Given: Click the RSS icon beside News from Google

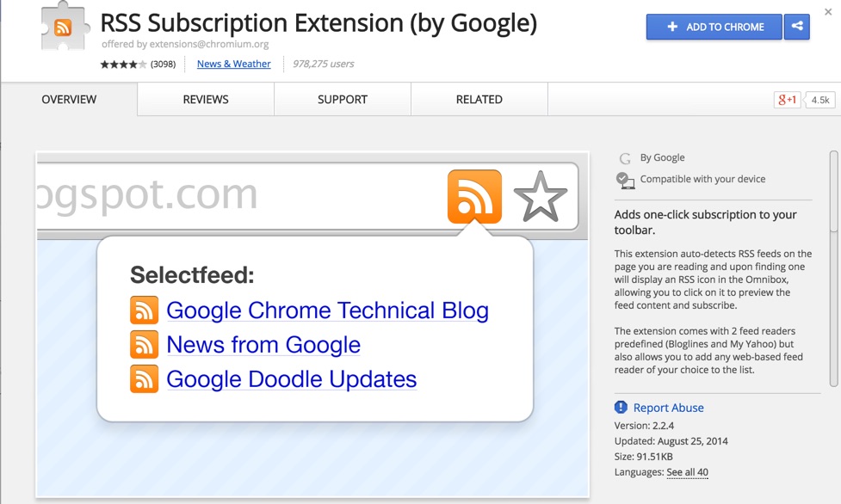Looking at the screenshot, I should 144,345.
